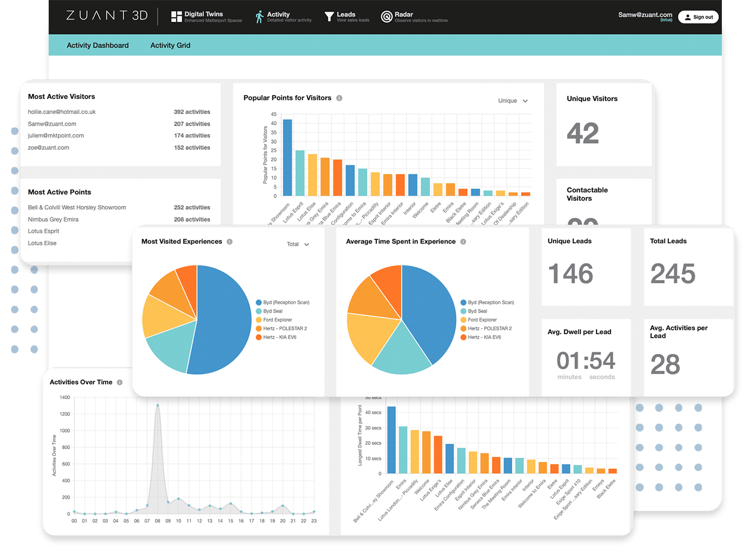
Task: Open the Unique dropdown on Popular Points
Action: pyautogui.click(x=513, y=101)
